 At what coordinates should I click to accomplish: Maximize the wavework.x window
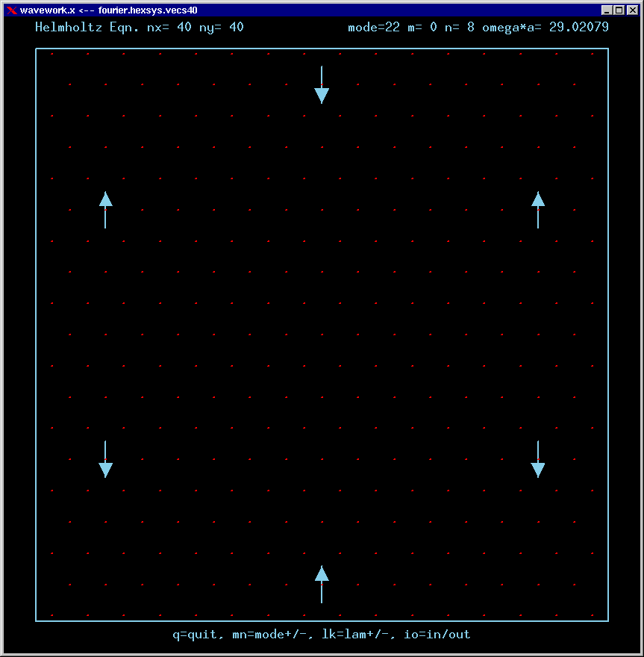point(619,10)
